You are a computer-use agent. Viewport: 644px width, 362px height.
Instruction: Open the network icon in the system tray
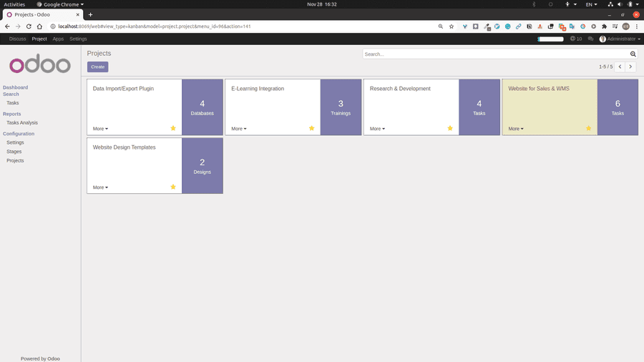pos(610,4)
